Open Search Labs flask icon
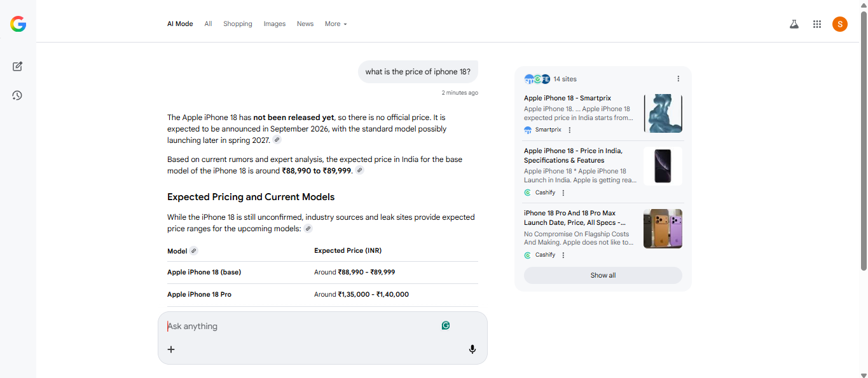 [794, 24]
